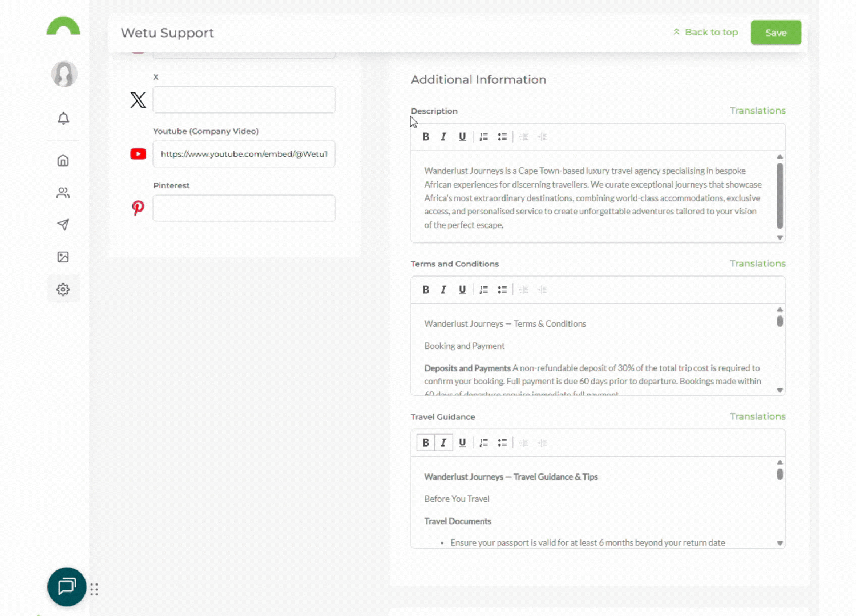
Task: Click the Pinterest input field
Action: coord(244,208)
